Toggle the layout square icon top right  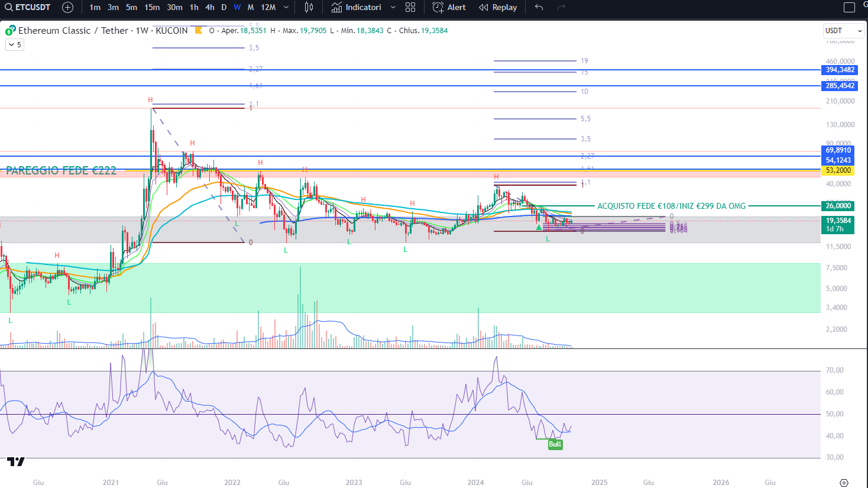[x=849, y=8]
